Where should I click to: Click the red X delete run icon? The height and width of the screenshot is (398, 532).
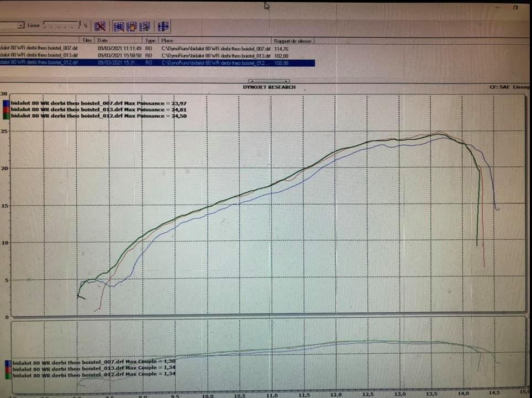tap(100, 26)
